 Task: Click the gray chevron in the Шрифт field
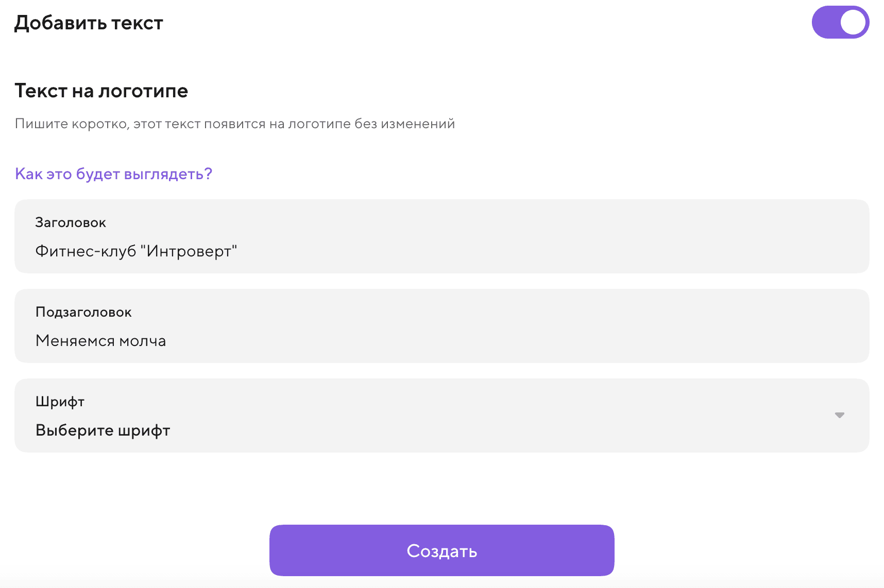click(840, 414)
